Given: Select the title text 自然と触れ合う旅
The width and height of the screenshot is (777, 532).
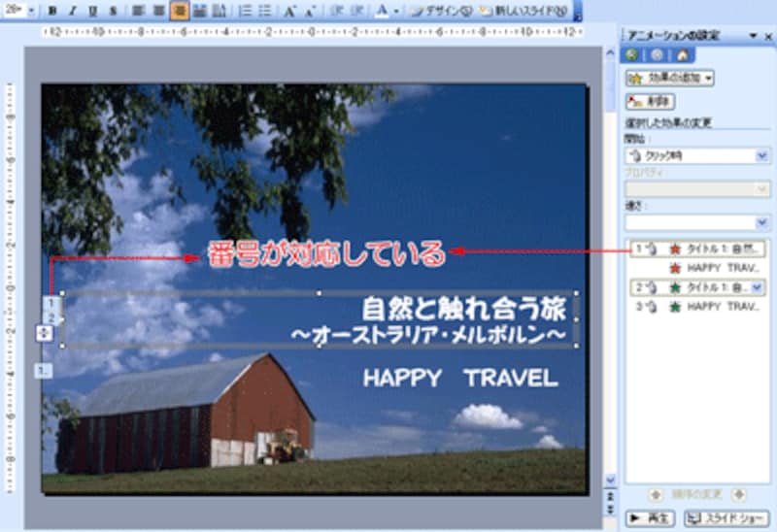Looking at the screenshot, I should [463, 309].
